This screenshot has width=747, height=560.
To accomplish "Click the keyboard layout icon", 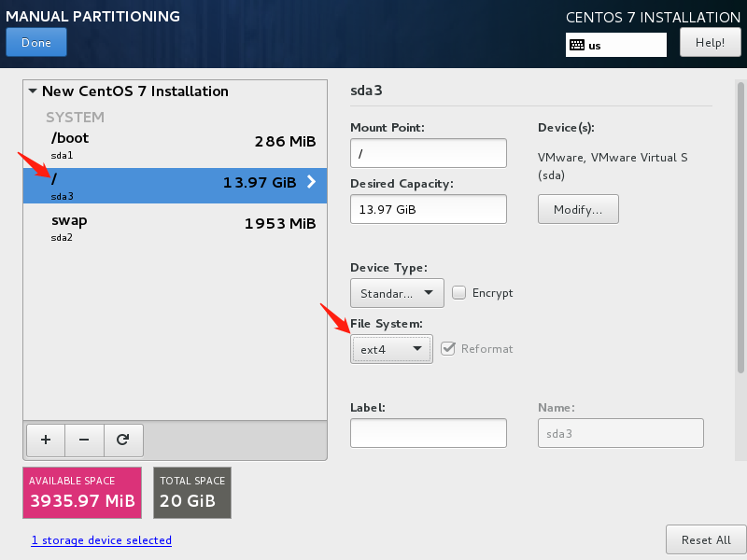I will (x=577, y=45).
